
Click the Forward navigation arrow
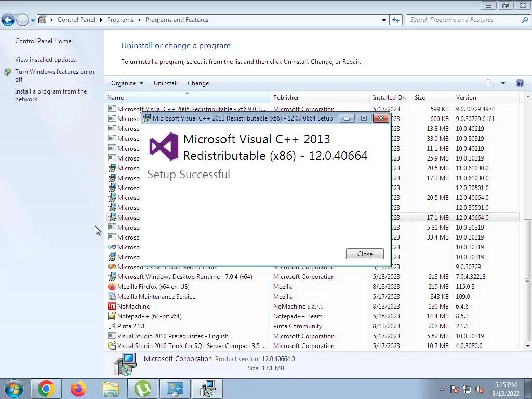tap(22, 20)
